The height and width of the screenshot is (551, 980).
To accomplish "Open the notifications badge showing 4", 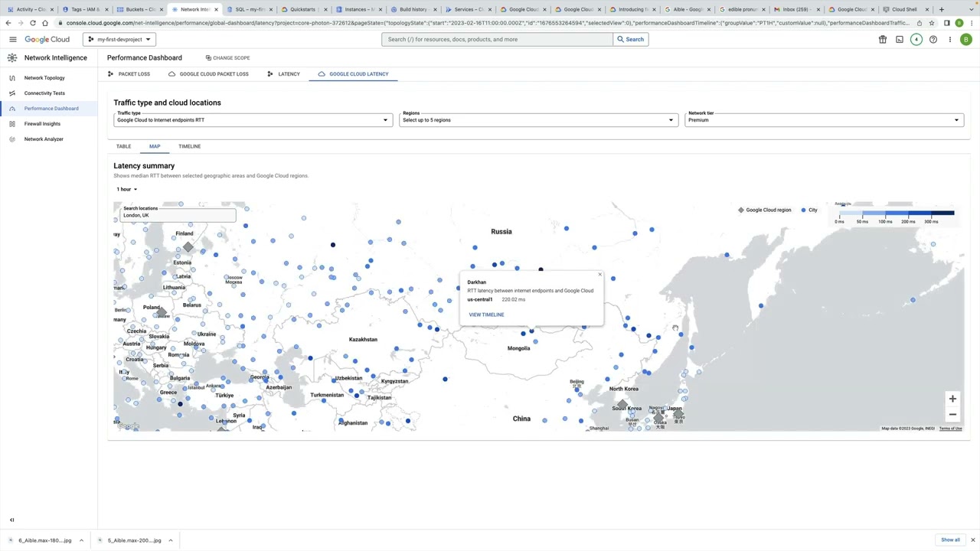I will tap(916, 39).
